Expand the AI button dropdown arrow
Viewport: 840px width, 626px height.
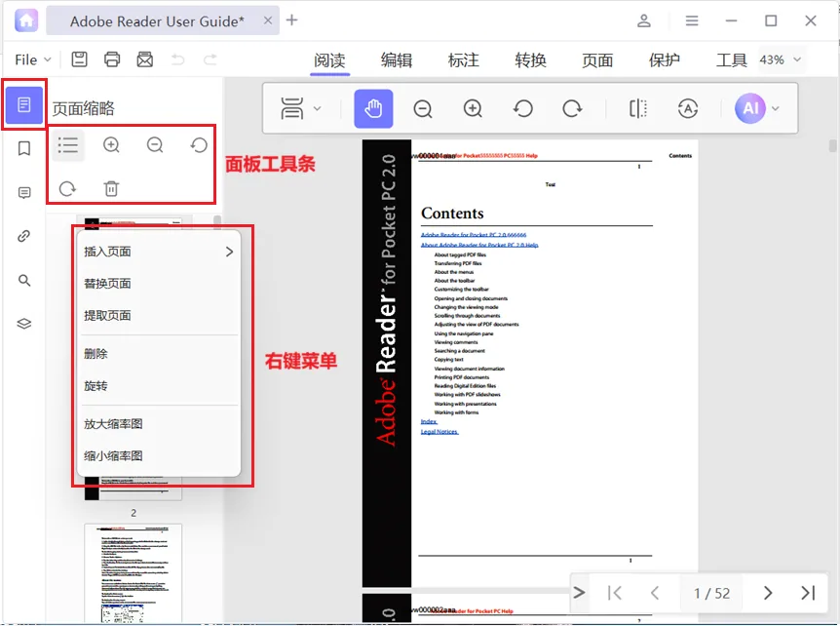pyautogui.click(x=775, y=109)
